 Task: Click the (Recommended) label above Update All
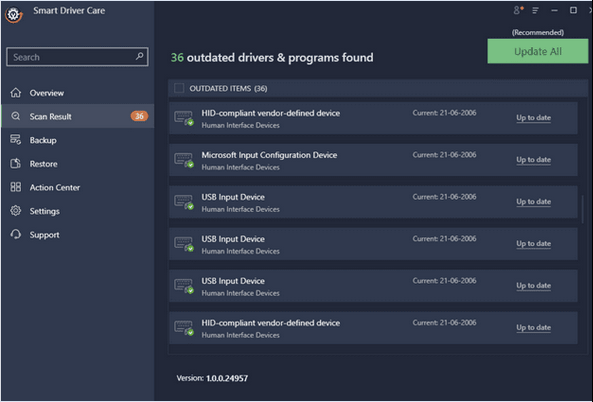538,33
